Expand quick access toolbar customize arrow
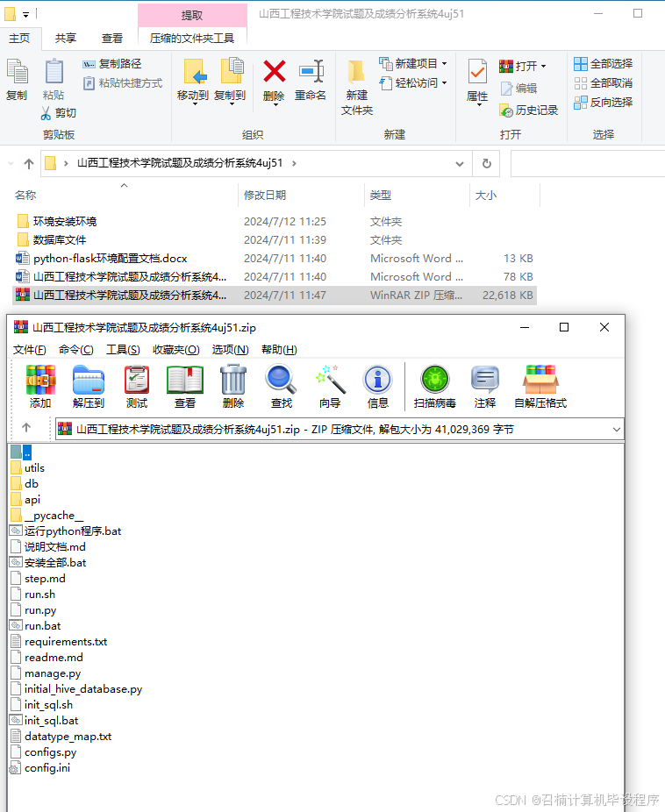The height and width of the screenshot is (812, 665). (x=26, y=15)
